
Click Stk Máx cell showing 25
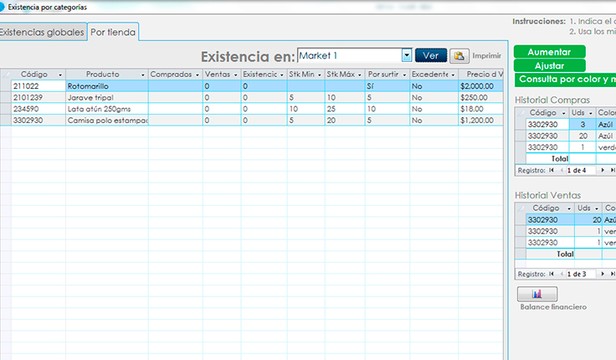345,109
